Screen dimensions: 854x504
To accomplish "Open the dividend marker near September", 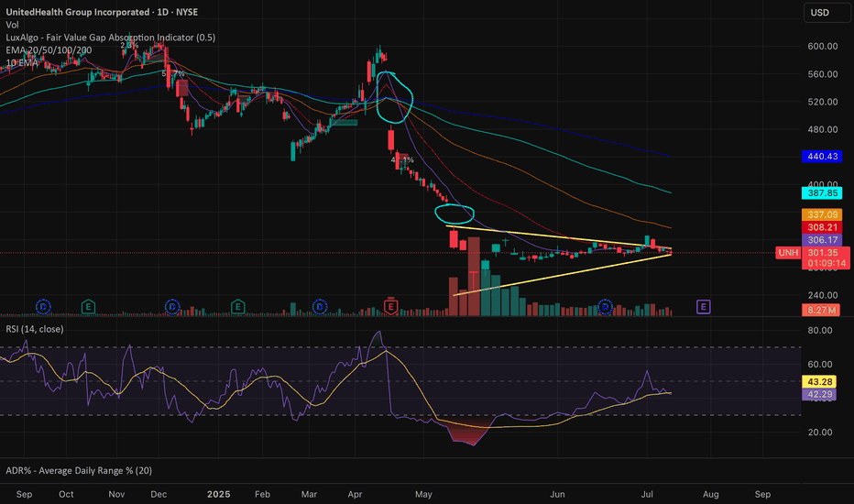I will coord(43,307).
